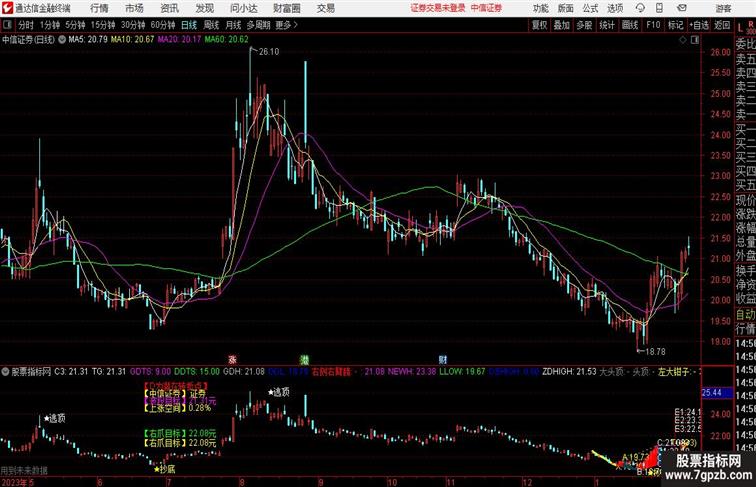This screenshot has width=756, height=487.
Task: Select the 周线 weekly chart tab
Action: pos(211,25)
